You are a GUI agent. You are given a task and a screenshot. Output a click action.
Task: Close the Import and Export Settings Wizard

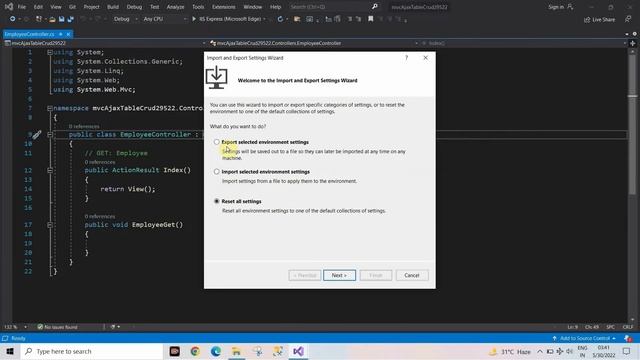[x=425, y=58]
